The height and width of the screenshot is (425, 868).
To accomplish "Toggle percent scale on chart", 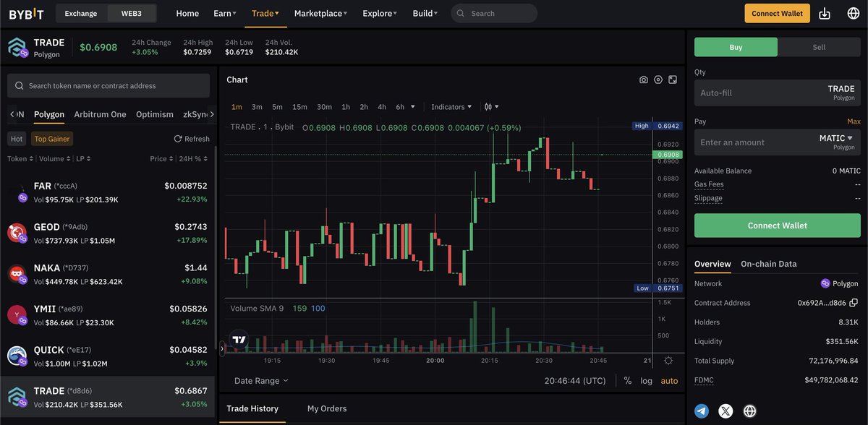I will click(628, 380).
